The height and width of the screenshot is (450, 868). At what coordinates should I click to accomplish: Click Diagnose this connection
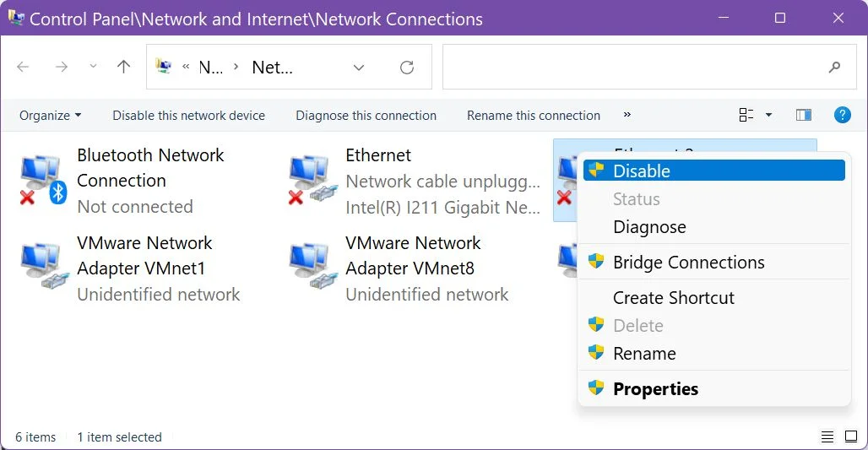pos(366,115)
